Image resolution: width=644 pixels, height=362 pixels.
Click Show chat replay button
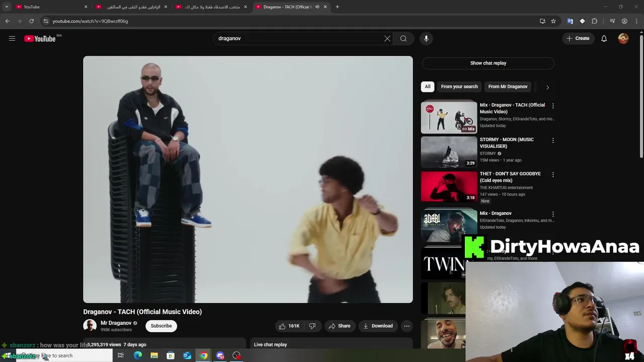click(x=488, y=63)
